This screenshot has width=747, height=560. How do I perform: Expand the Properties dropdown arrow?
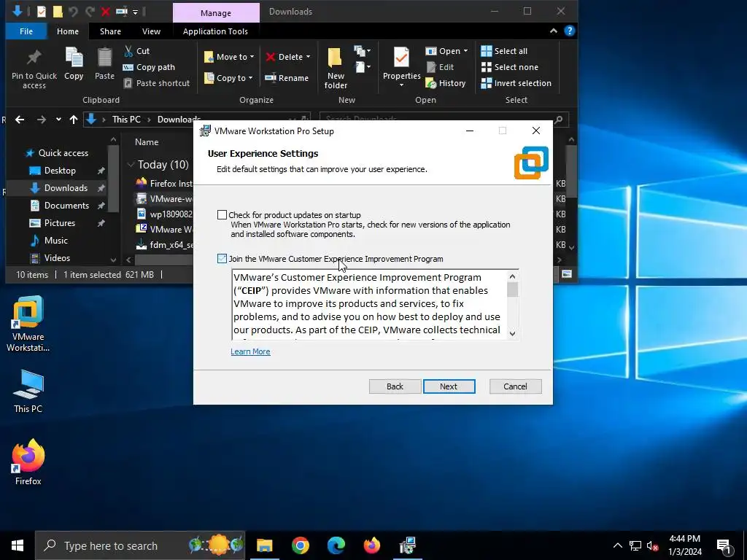click(x=401, y=85)
